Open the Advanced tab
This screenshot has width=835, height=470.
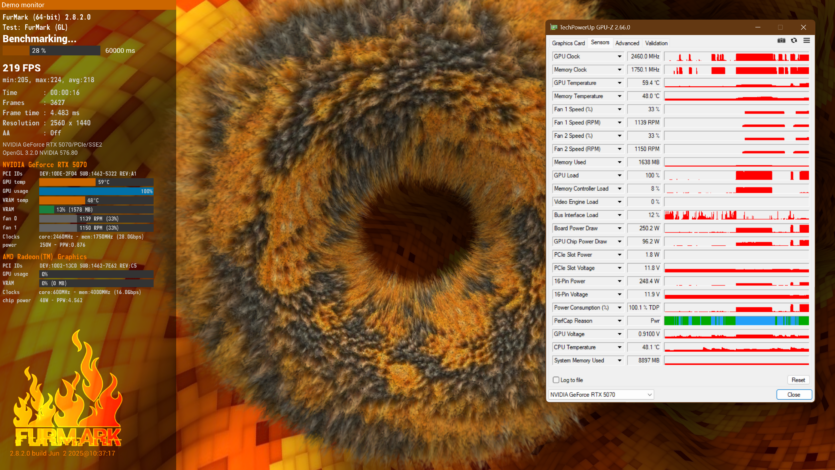(x=627, y=43)
